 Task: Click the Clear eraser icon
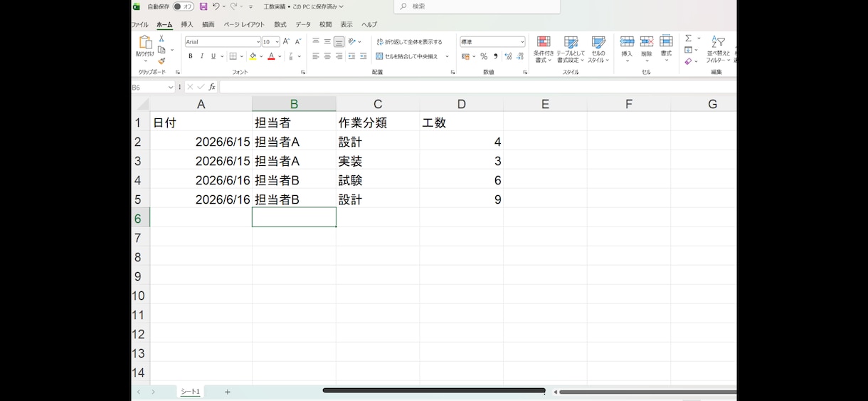[688, 61]
